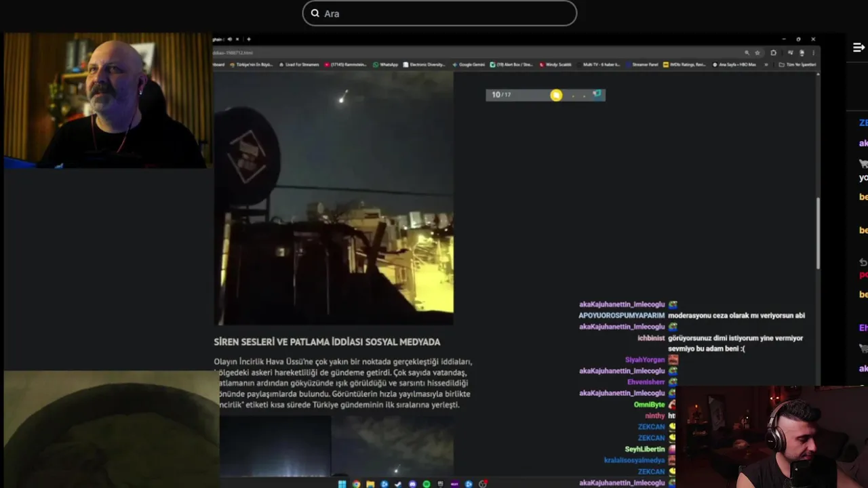Open the WhatsApp bookmark

[385, 64]
